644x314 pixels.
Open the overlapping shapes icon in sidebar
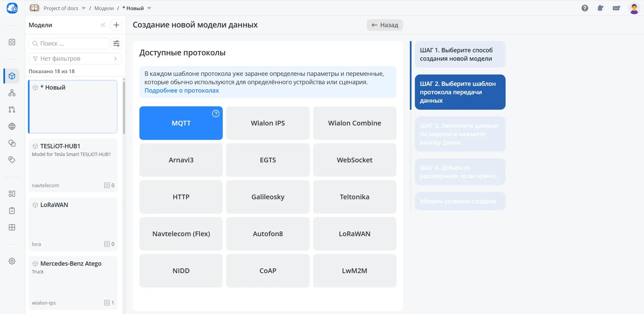tap(12, 143)
